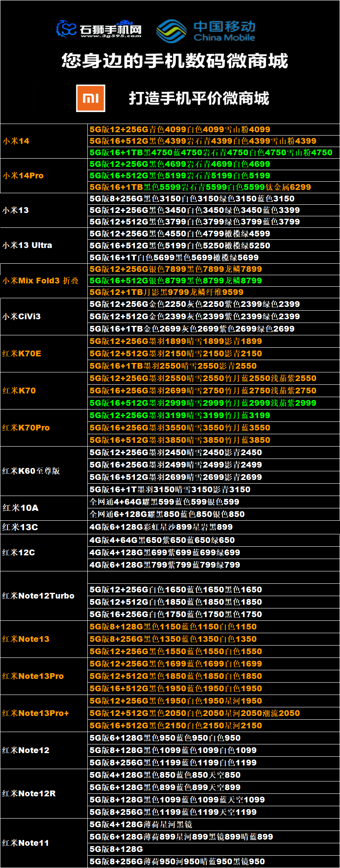The height and width of the screenshot is (868, 340).
Task: Select the row "5G版12+256G黑色1699蓝色1699白色1699"
Action: 214,664
